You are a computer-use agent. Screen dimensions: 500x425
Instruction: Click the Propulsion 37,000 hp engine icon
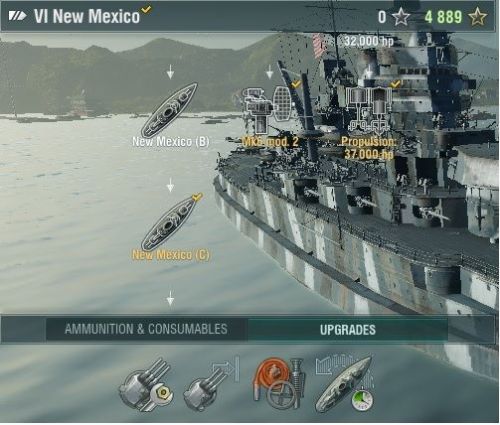(x=368, y=108)
